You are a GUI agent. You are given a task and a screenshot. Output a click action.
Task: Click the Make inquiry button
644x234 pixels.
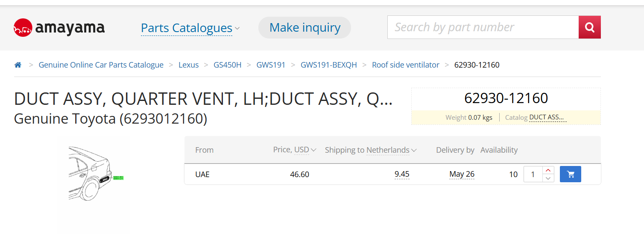(305, 28)
